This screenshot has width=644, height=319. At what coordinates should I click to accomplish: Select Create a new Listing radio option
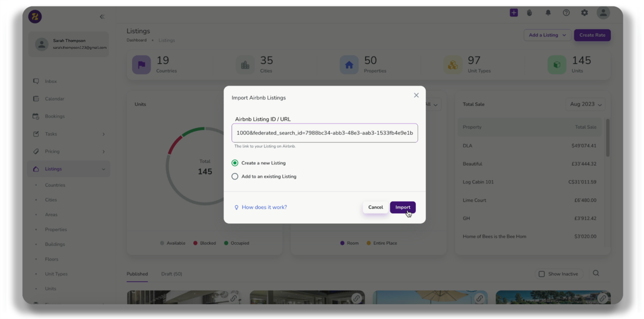(x=235, y=163)
